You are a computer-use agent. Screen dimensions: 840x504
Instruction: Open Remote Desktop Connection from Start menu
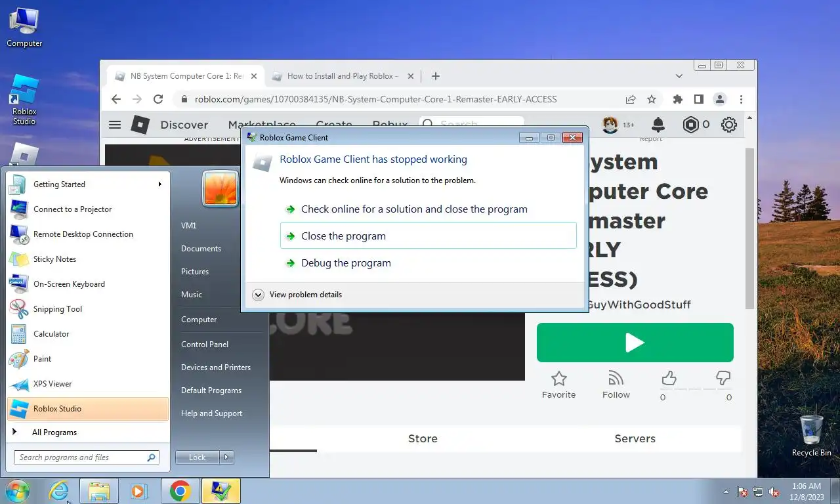point(88,234)
